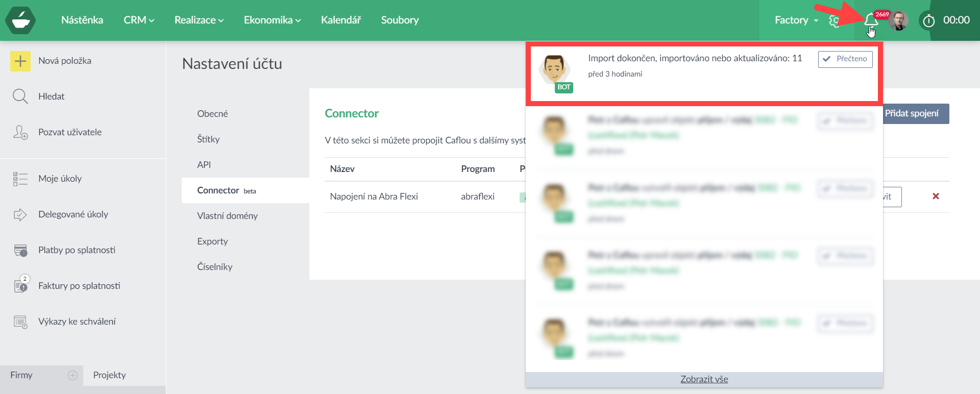Delete connection with red X icon
This screenshot has width=980, height=394.
(936, 196)
